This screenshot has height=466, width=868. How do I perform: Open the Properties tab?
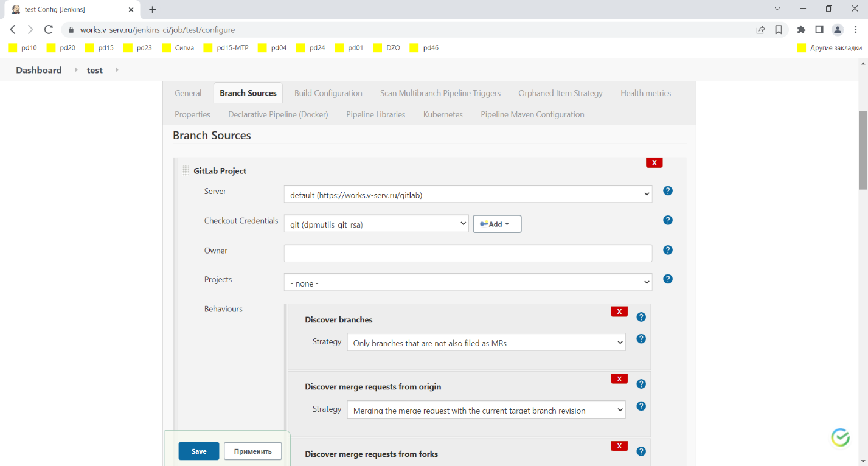click(x=192, y=114)
